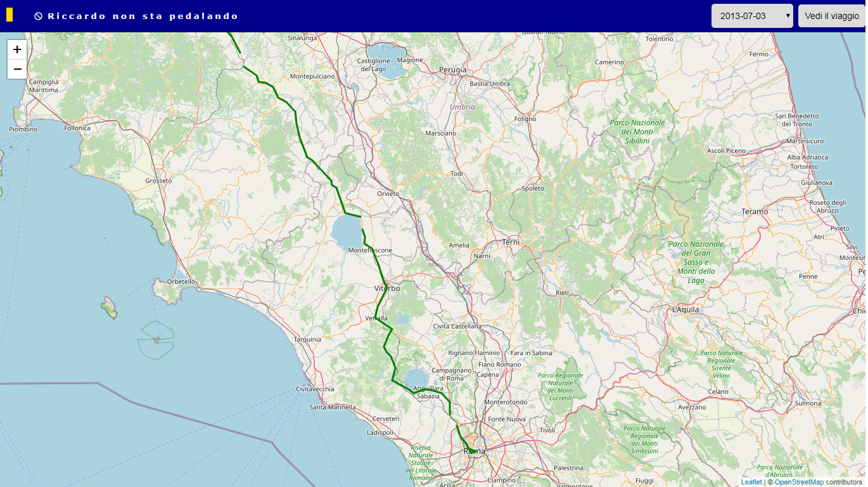Zoom out the map with minus button
The image size is (868, 487).
pyautogui.click(x=17, y=69)
